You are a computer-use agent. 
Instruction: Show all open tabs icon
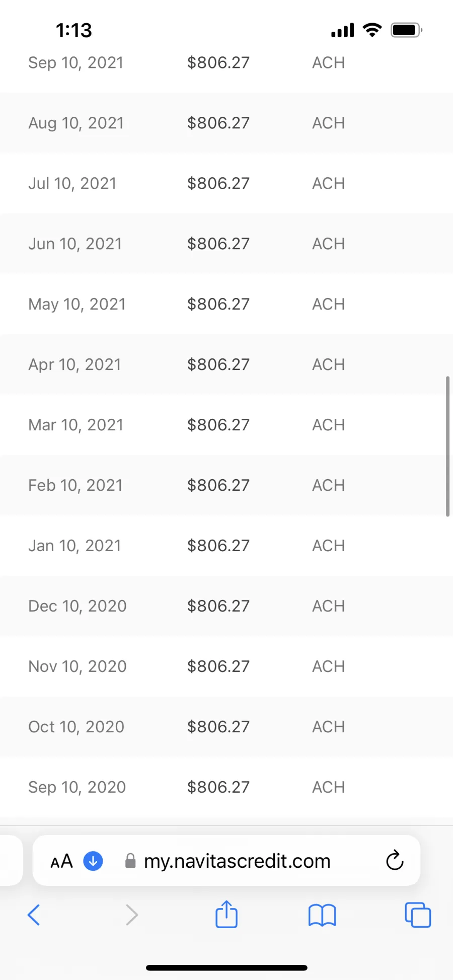click(x=418, y=915)
